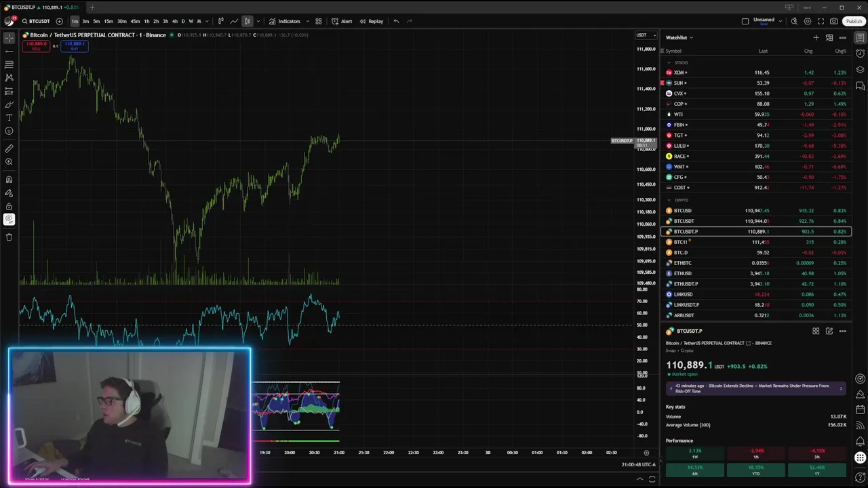The image size is (868, 488).
Task: Enter fullscreen mode
Action: [x=821, y=21]
